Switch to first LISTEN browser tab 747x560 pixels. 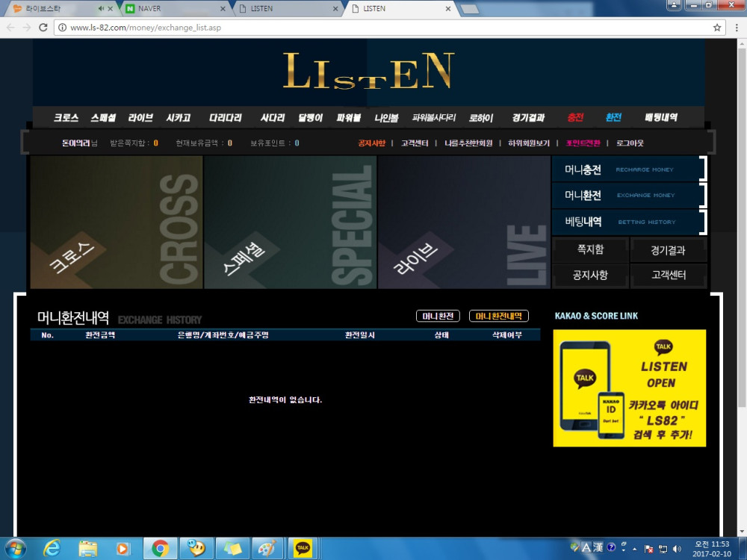[x=287, y=8]
